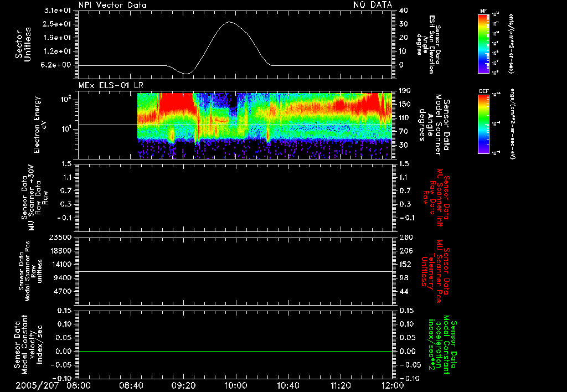This screenshot has height=392, width=567.
Task: Click the 206 telemetry axis tick
Action: point(405,251)
